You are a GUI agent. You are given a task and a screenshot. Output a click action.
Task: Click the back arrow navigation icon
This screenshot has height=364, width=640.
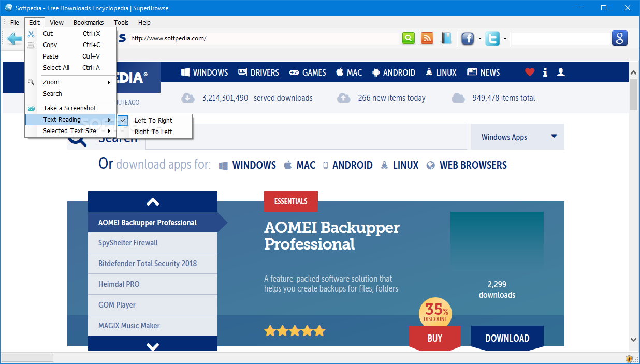[14, 38]
